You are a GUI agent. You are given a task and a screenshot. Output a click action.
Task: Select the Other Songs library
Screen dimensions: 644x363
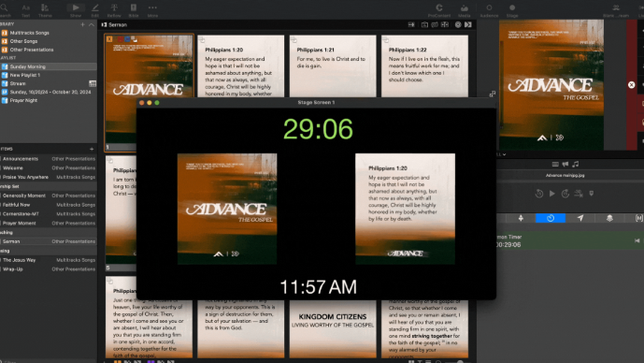49,41
